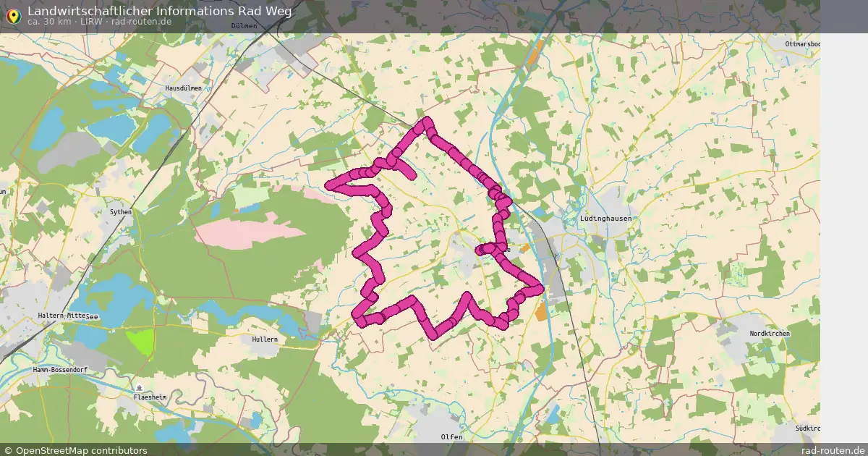Click the Ottmarsbocholt label at top right
The width and height of the screenshot is (868, 456).
(x=803, y=44)
